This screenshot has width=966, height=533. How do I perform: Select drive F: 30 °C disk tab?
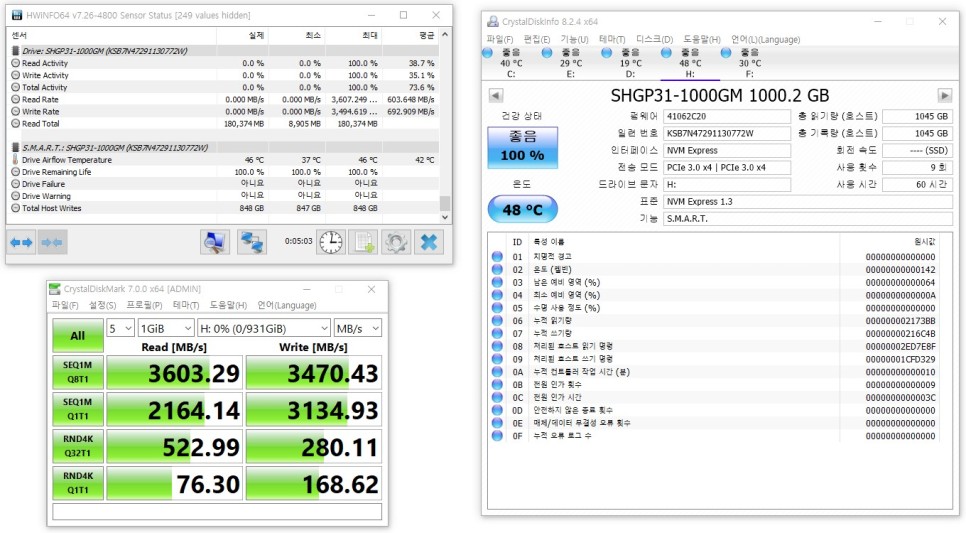[749, 63]
